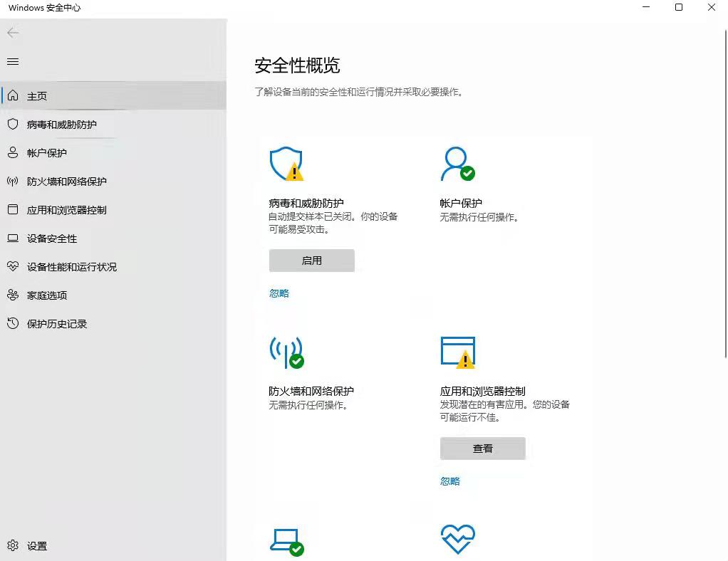Open 应用和浏览器控制 from the sidebar
728x561 pixels.
pyautogui.click(x=12, y=209)
